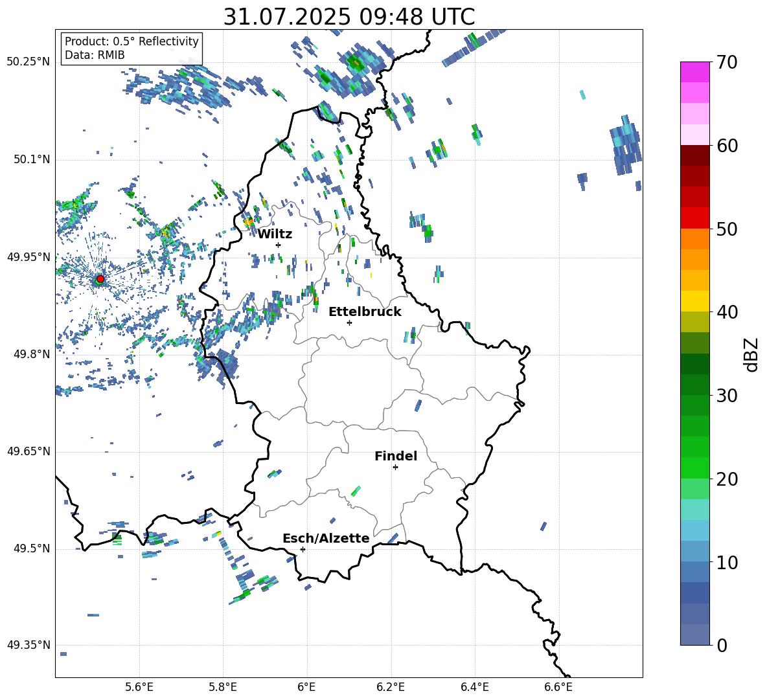Click the colorbar tick label 10
This screenshot has width=767, height=700.
[726, 562]
